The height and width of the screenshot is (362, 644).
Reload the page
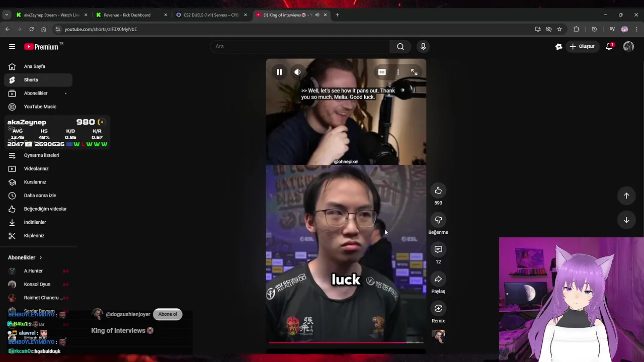click(x=31, y=29)
